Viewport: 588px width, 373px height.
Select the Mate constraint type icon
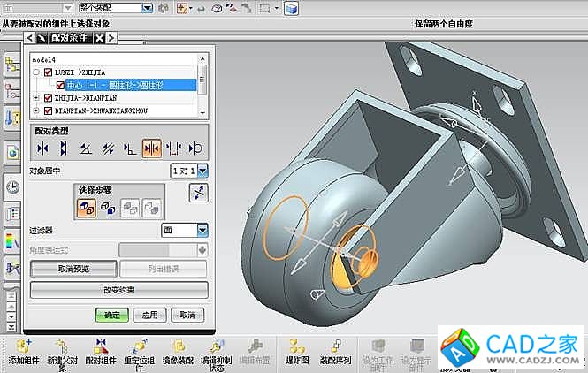coord(41,148)
